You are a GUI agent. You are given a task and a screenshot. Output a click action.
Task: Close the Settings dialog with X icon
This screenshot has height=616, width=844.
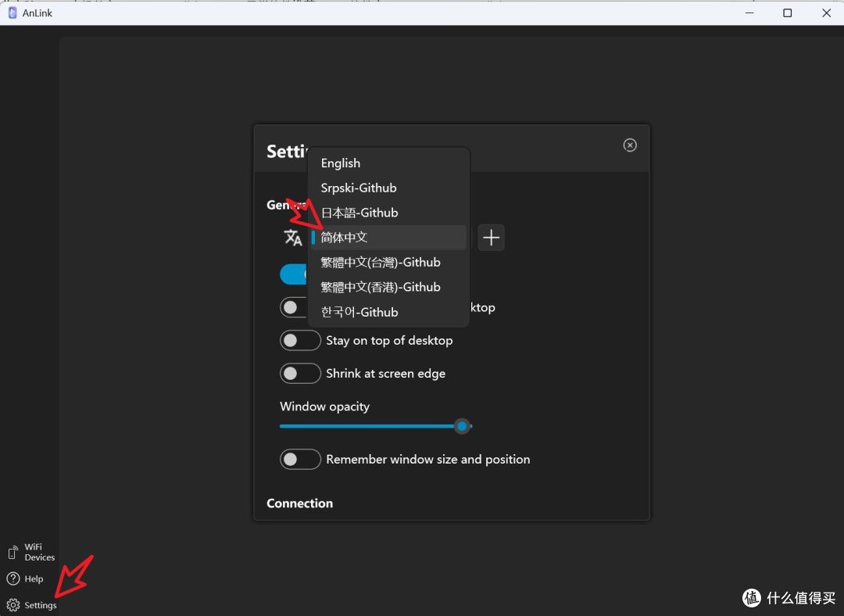[x=630, y=145]
